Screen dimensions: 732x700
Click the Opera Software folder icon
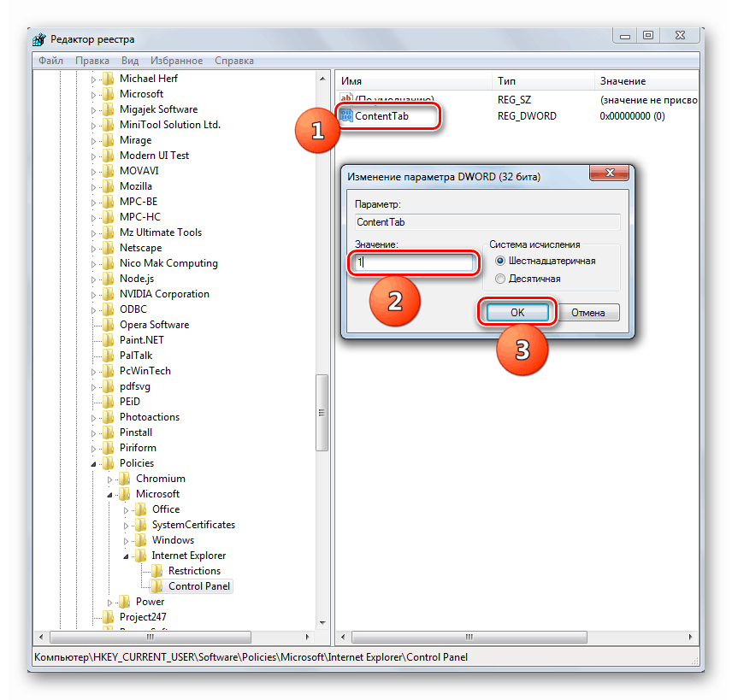pos(109,325)
